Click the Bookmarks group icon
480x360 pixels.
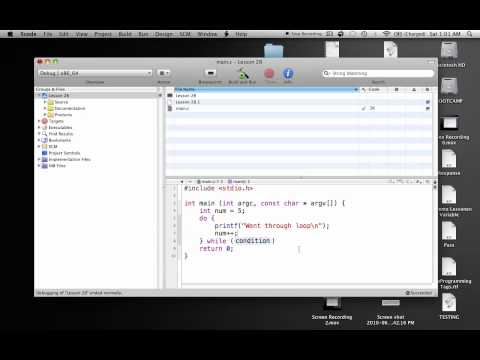(45, 140)
